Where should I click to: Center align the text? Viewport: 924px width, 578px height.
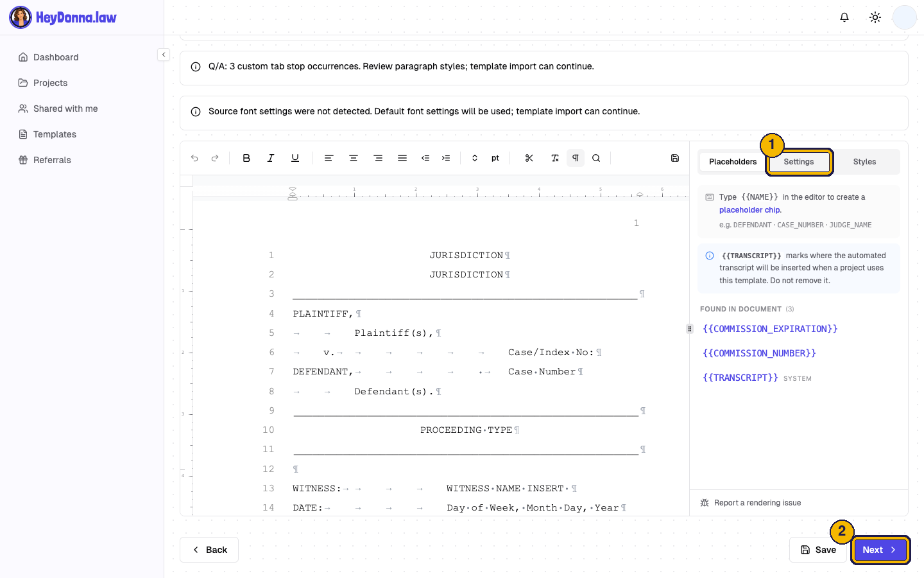pyautogui.click(x=353, y=158)
